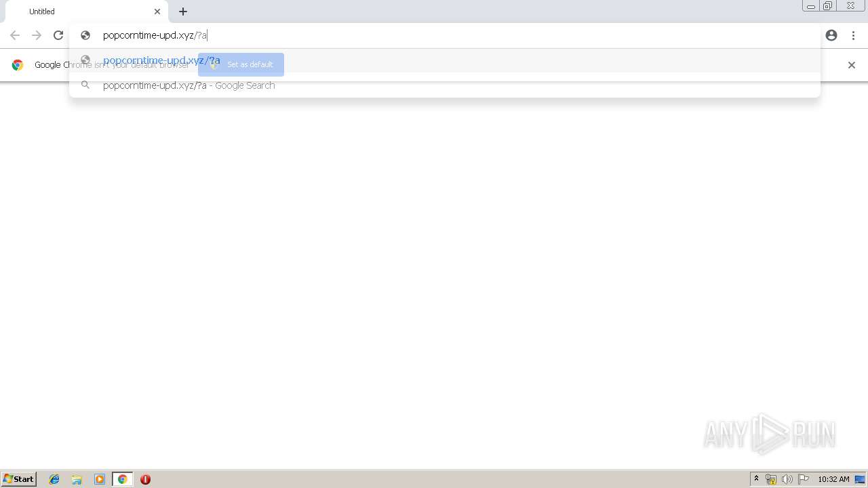Reload the current page
Image resolution: width=868 pixels, height=488 pixels.
tap(58, 35)
